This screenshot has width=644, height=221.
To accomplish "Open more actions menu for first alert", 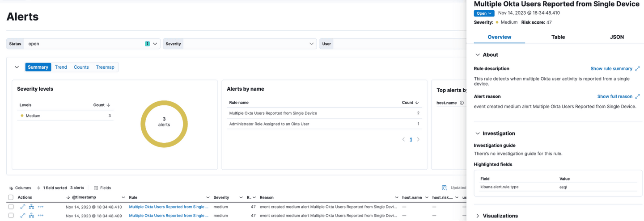I will (x=41, y=207).
